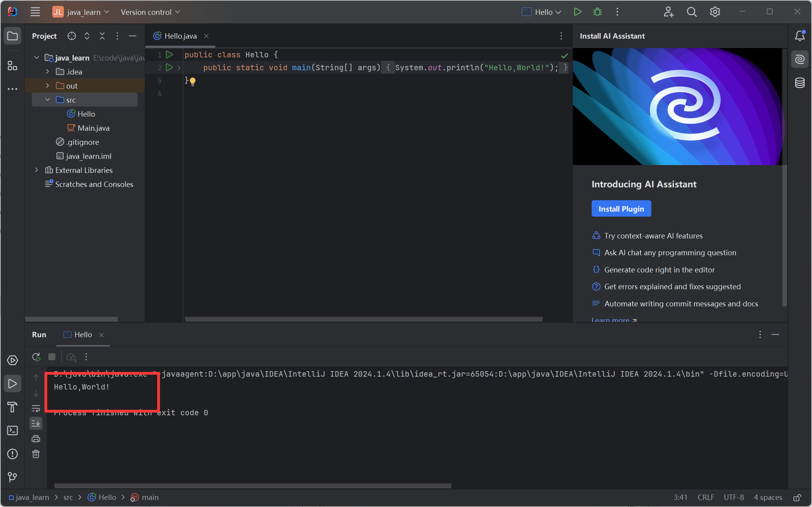Click the Hello.java editor tab
The image size is (812, 507).
180,36
